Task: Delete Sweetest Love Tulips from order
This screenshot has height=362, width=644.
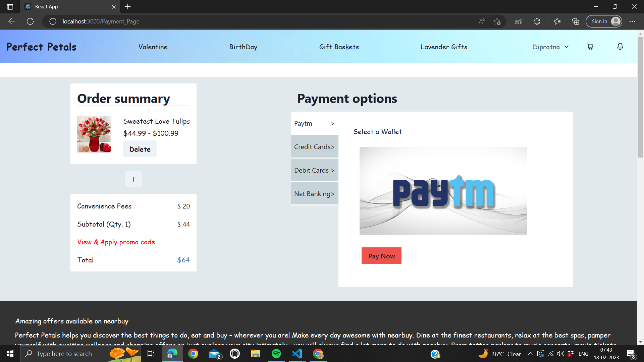Action: click(x=140, y=149)
